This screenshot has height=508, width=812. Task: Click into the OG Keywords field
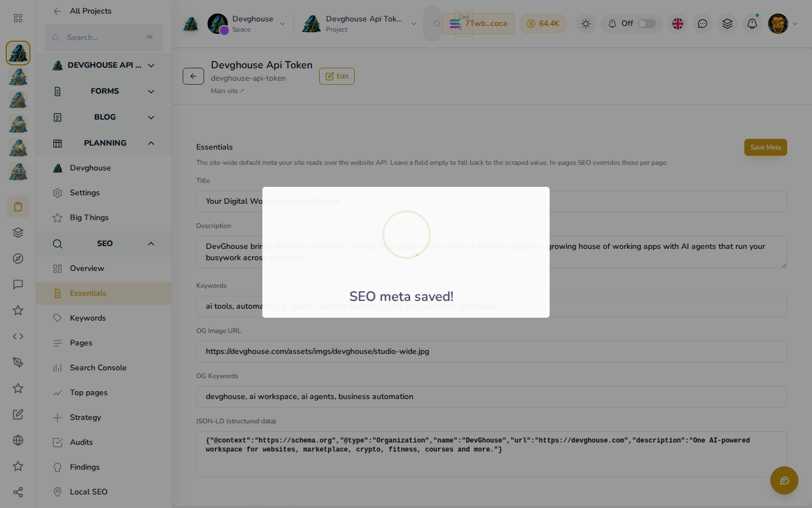(492, 397)
